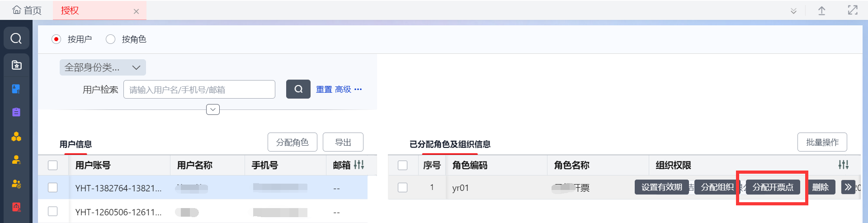Click the 重置 link
Image resolution: width=868 pixels, height=223 pixels.
[324, 90]
